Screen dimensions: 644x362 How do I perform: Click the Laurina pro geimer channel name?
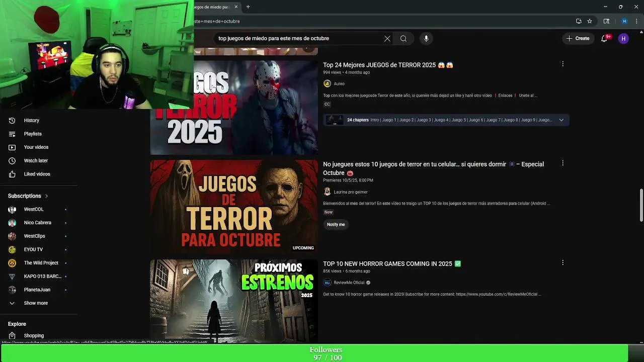tap(351, 192)
